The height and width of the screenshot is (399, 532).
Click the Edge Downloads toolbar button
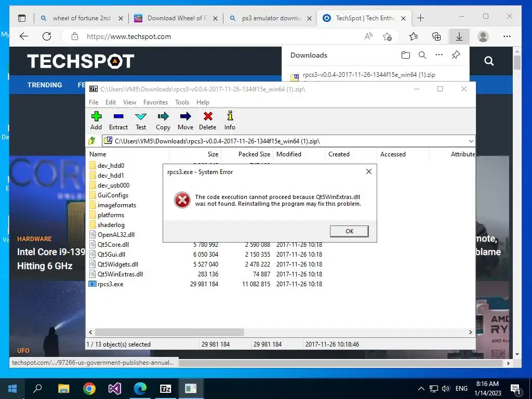(459, 36)
